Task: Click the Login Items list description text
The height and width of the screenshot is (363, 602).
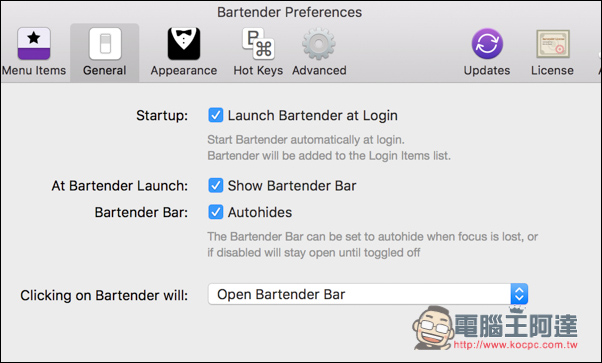Action: [x=329, y=156]
